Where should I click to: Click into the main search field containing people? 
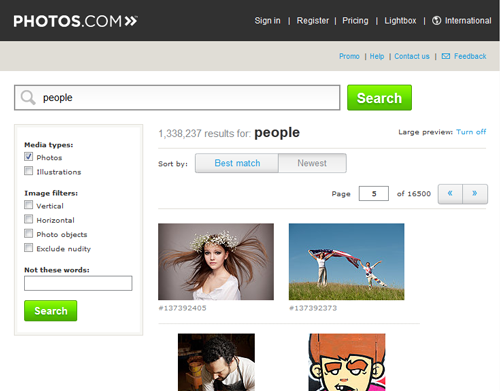tap(177, 98)
